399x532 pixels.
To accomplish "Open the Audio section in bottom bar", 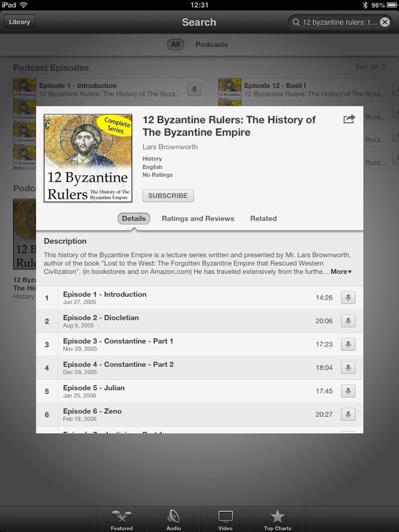I will click(x=173, y=520).
